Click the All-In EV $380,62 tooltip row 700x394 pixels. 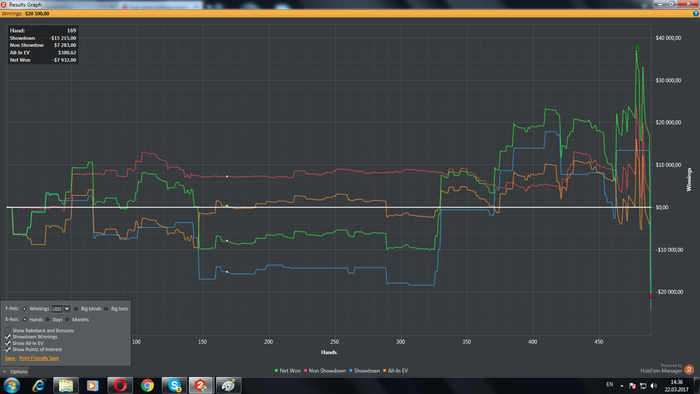pyautogui.click(x=43, y=53)
